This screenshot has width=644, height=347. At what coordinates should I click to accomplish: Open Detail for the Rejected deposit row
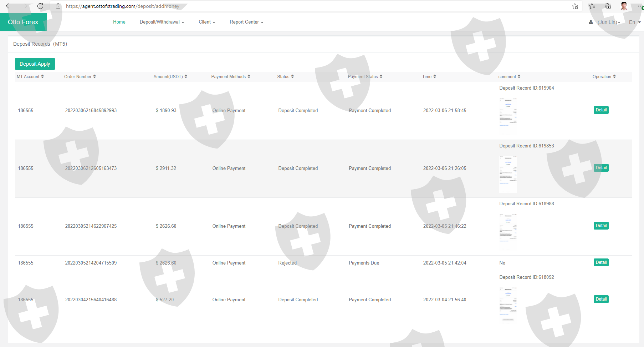point(601,262)
